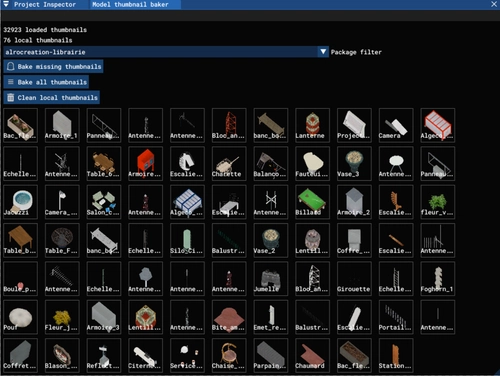The image size is (500, 376).
Task: Switch to Model thumbnail baker tab
Action: click(x=135, y=5)
